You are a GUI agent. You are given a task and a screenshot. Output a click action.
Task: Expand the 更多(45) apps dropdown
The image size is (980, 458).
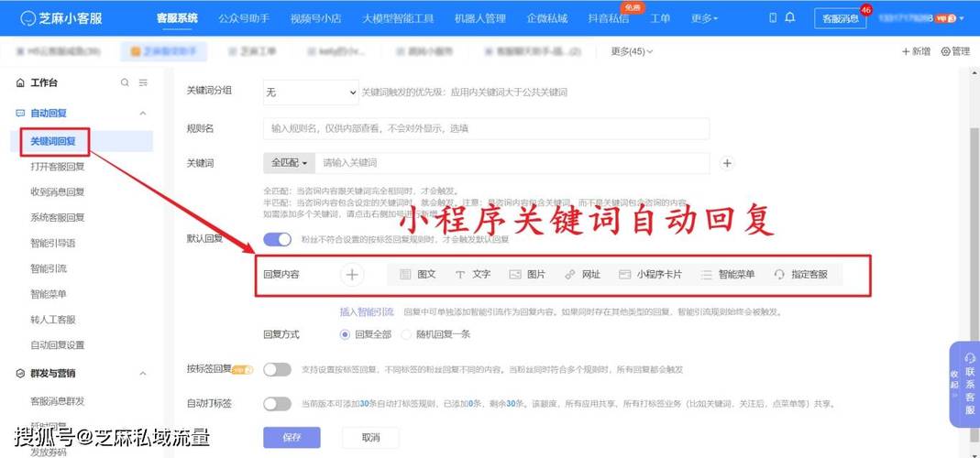pos(632,52)
